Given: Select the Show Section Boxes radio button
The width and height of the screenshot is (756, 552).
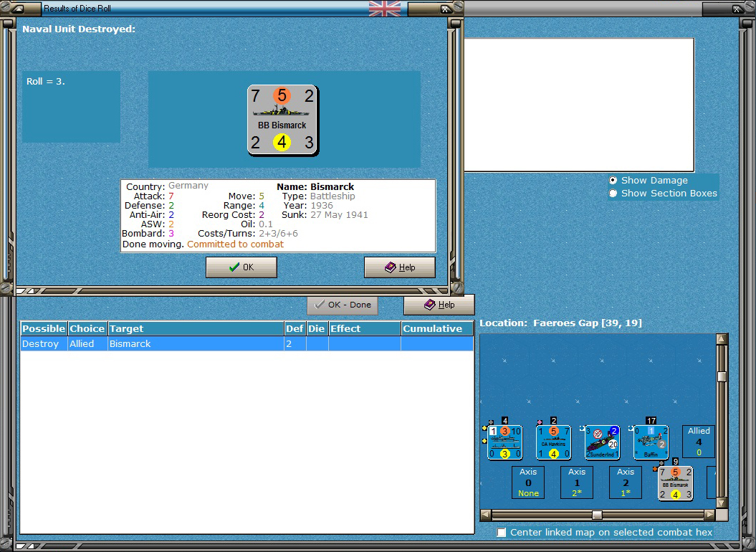Looking at the screenshot, I should tap(613, 194).
